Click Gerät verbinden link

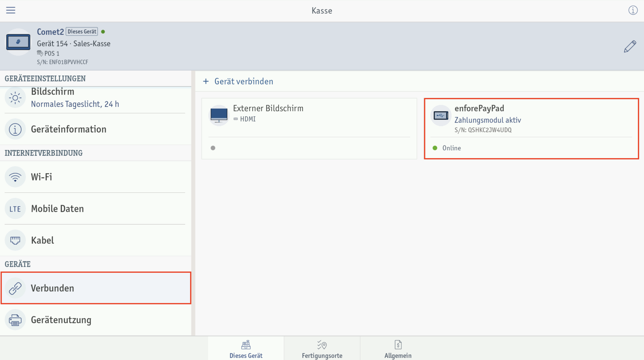244,81
